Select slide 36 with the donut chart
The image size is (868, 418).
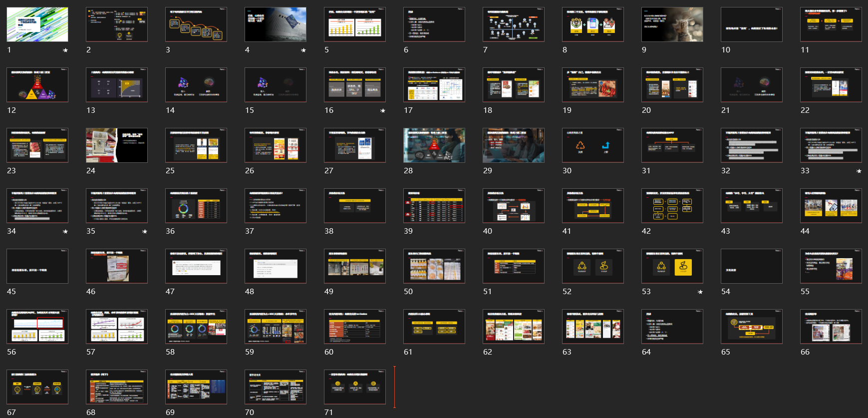point(196,206)
